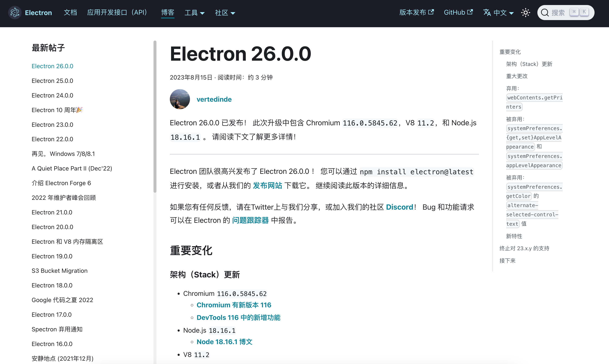Open the 文档 navigation item
Image resolution: width=609 pixels, height=364 pixels.
click(71, 13)
